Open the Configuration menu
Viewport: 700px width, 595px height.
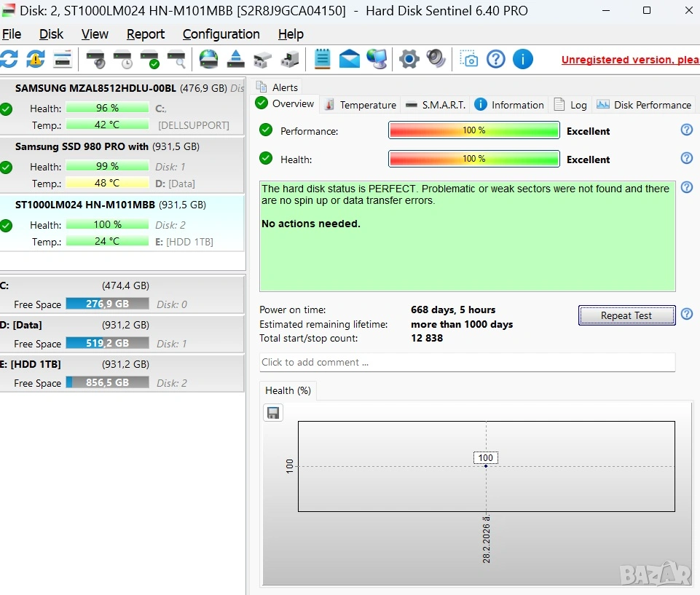(x=221, y=34)
